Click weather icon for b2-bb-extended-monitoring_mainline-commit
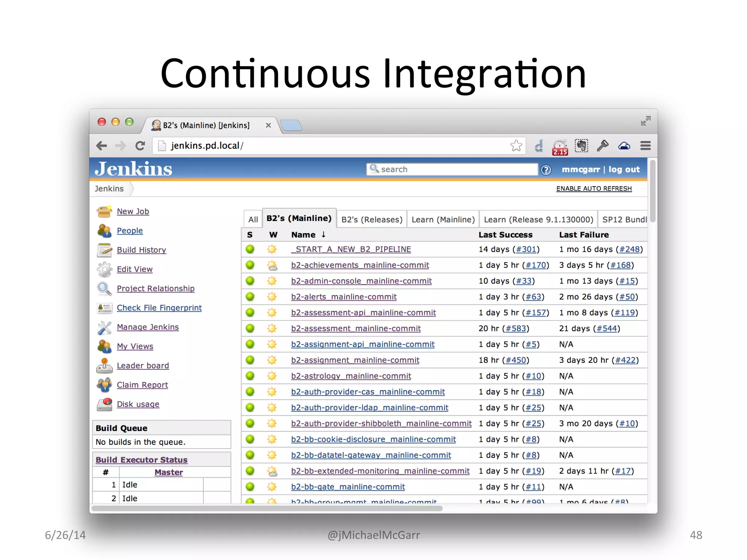This screenshot has width=747, height=560. click(272, 471)
